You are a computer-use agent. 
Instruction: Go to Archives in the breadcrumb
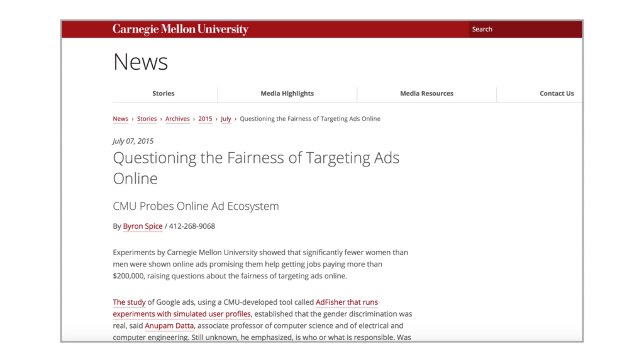pyautogui.click(x=177, y=119)
